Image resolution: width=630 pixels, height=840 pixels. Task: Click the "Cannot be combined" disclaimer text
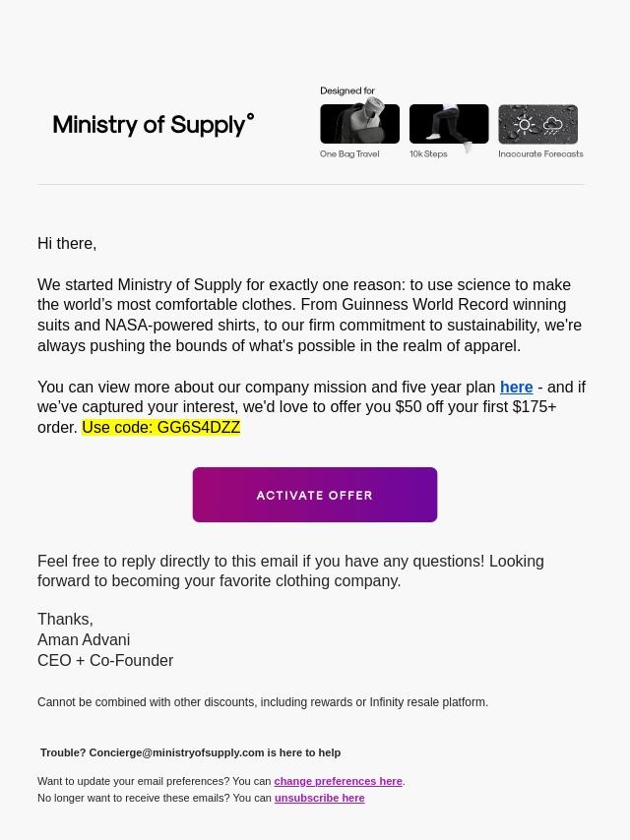pyautogui.click(x=263, y=702)
